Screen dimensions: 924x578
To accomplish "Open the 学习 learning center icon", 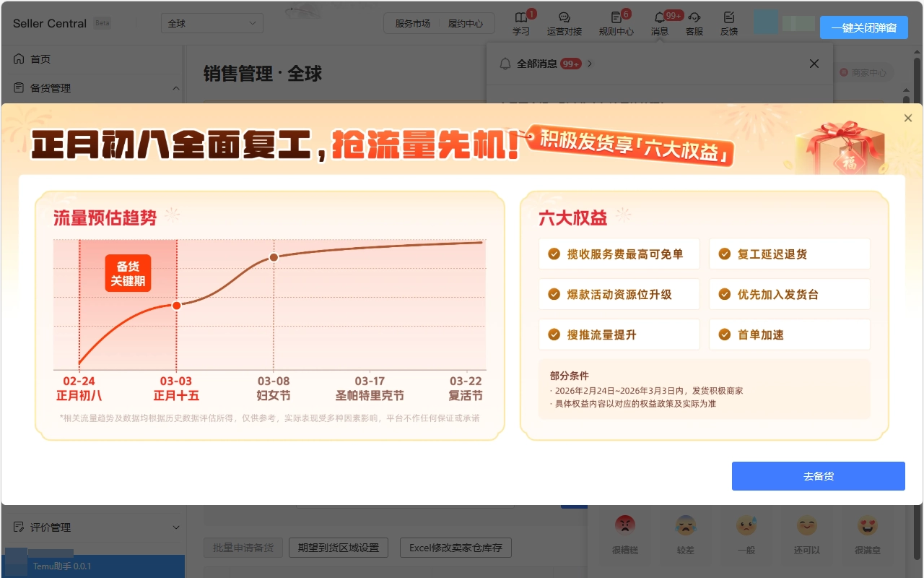I will [x=520, y=22].
